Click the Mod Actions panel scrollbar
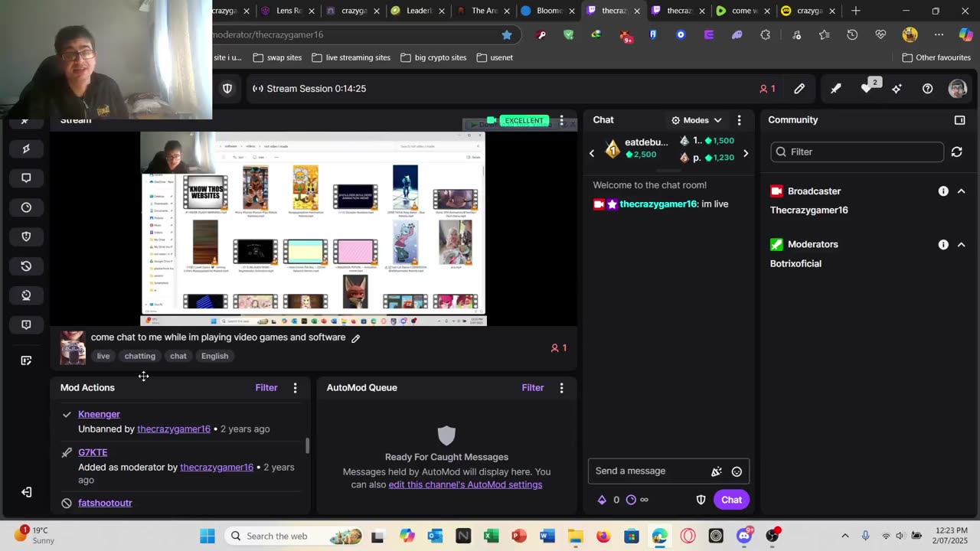Image resolution: width=980 pixels, height=551 pixels. point(308,445)
